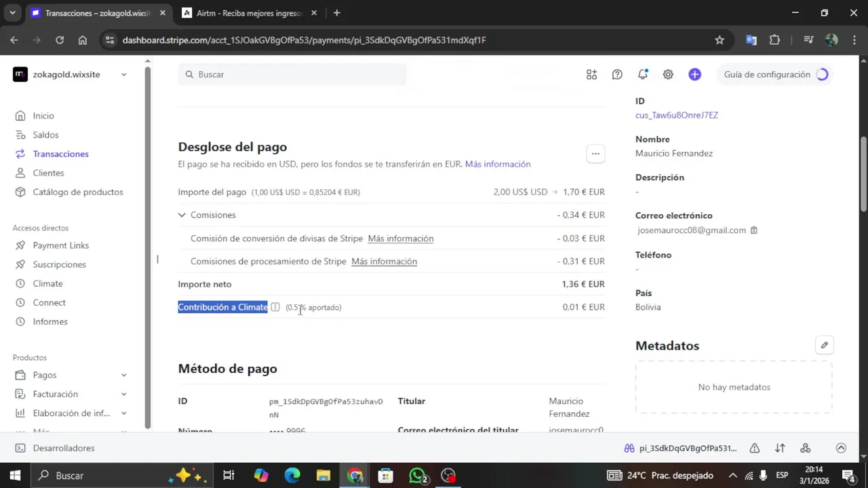Click the Bolivia country value
The width and height of the screenshot is (868, 488).
pyautogui.click(x=648, y=307)
